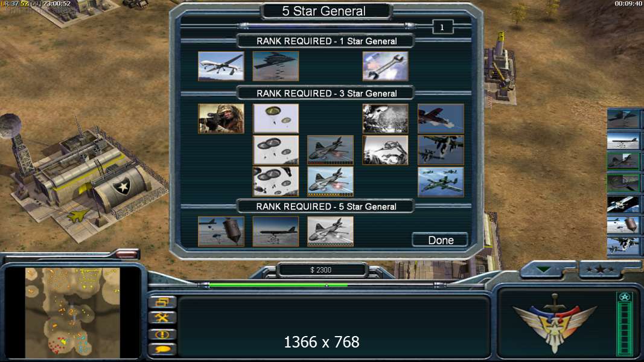Select the wrench Emergency Repair power
Image resolution: width=644 pixels, height=362 pixels.
(x=385, y=66)
